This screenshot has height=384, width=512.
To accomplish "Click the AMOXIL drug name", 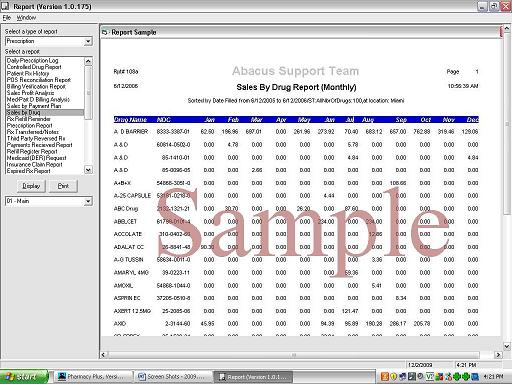I will click(x=123, y=286).
